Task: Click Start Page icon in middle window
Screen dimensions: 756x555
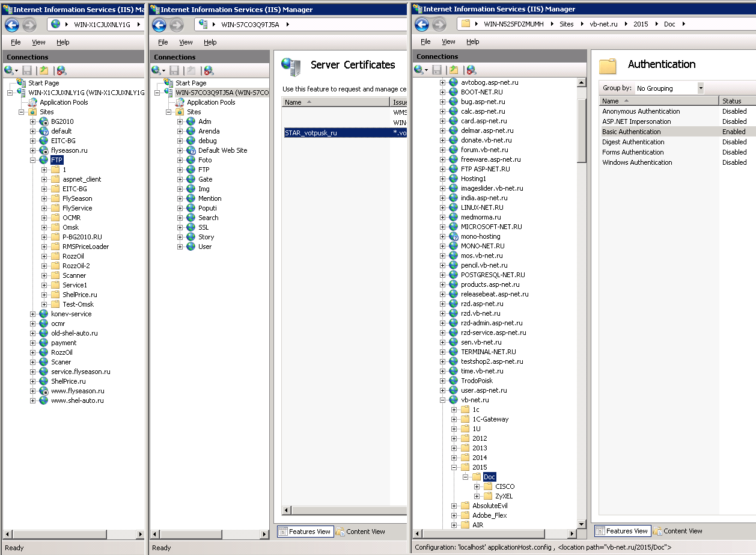Action: coord(169,83)
